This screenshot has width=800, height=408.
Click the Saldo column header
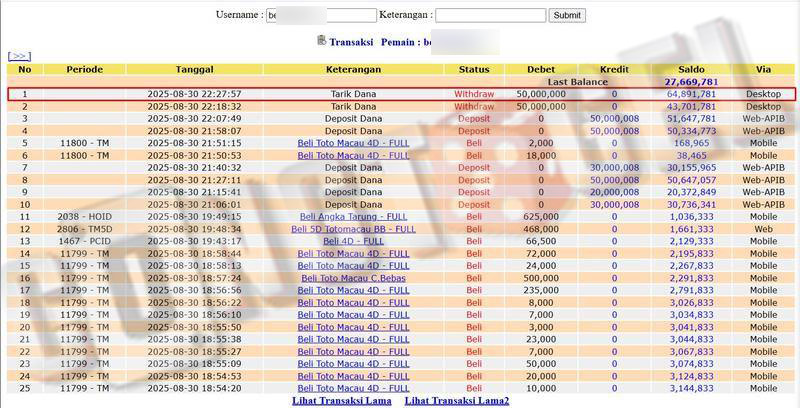pyautogui.click(x=690, y=69)
